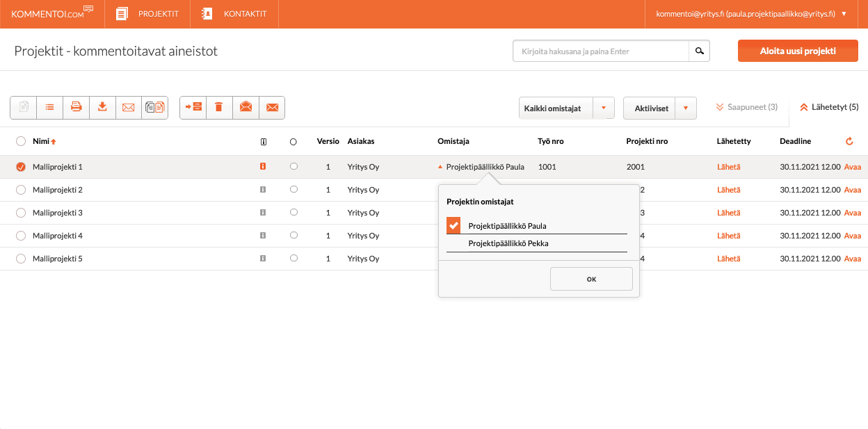Confirm owners with the OK button
This screenshot has height=429, width=868.
(x=591, y=279)
